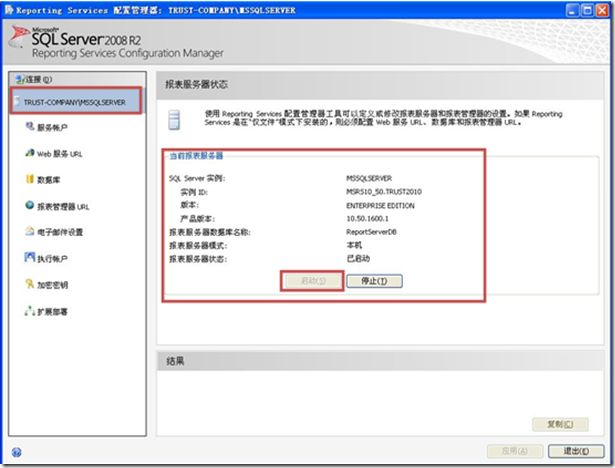Select the product version 10.50.1600.1

368,219
